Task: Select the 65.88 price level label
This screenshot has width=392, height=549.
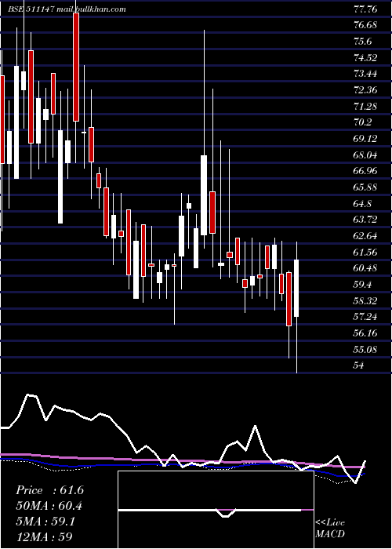Action: 365,187
